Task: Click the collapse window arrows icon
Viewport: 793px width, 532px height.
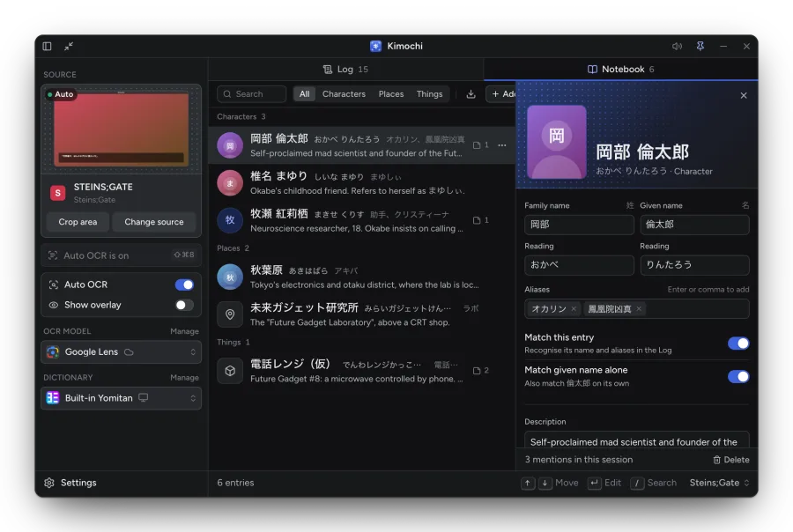Action: pyautogui.click(x=69, y=46)
